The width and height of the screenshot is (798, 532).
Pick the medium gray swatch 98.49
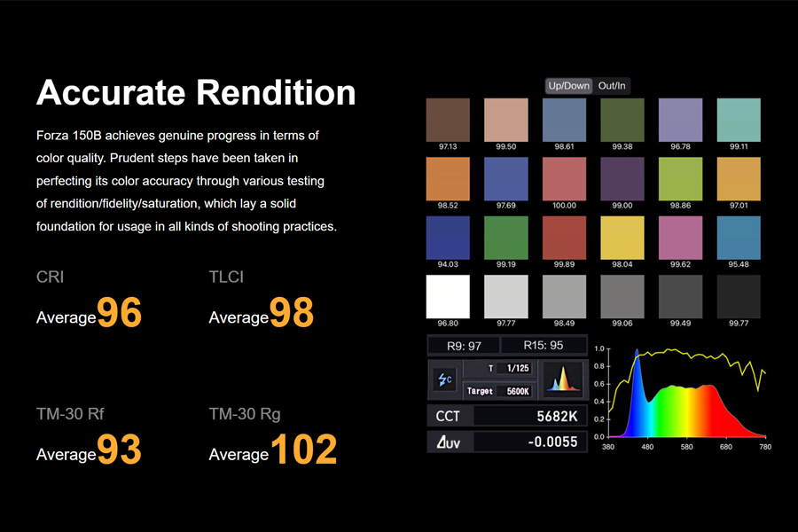(564, 297)
